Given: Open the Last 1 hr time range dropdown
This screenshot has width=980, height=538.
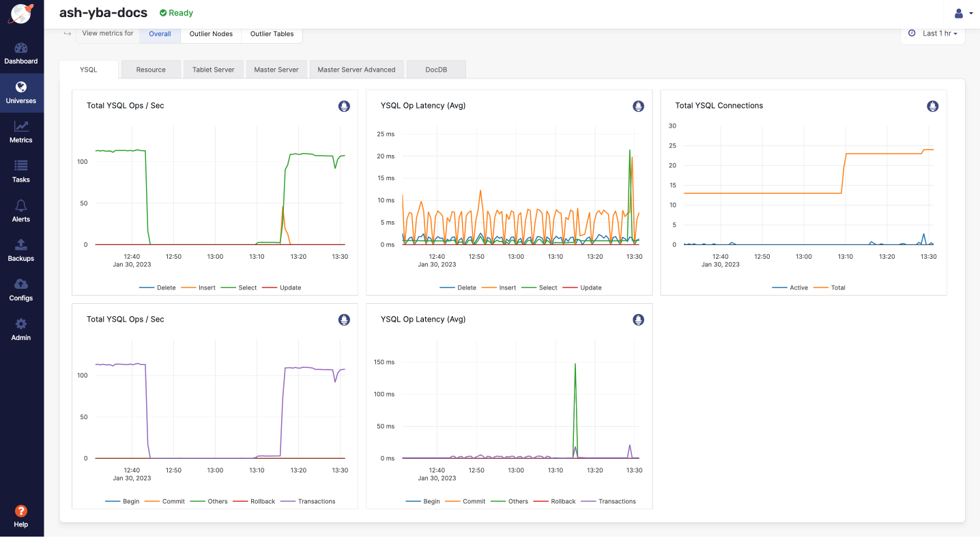Looking at the screenshot, I should coord(933,33).
